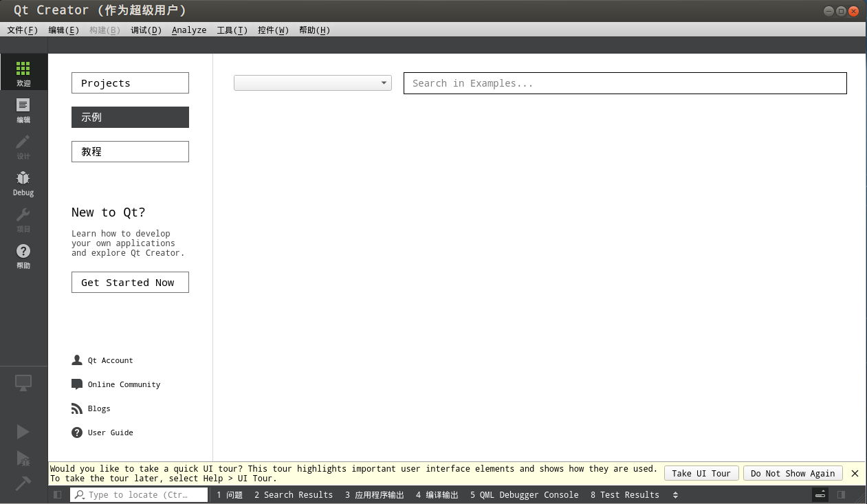Build project with the hammer icon
The image size is (867, 504).
(x=23, y=483)
